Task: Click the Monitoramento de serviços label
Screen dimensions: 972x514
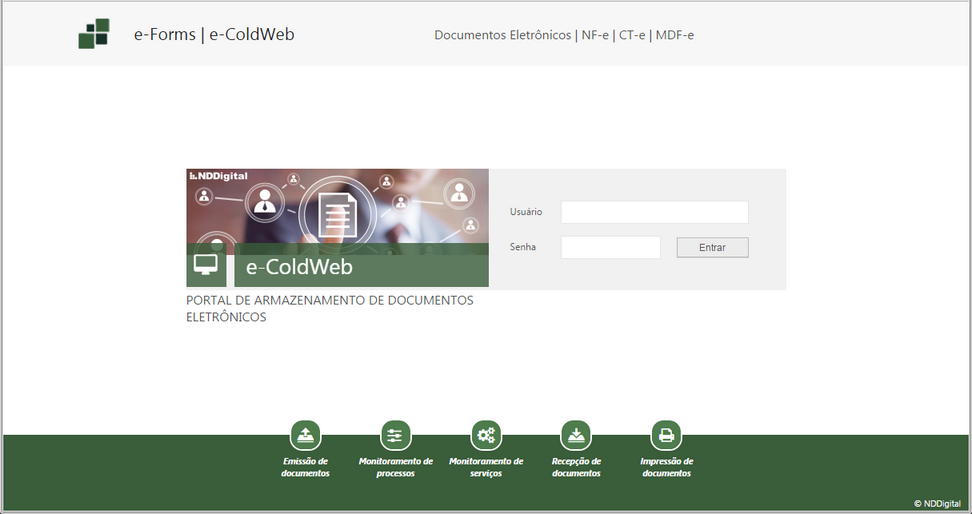Action: (486, 467)
